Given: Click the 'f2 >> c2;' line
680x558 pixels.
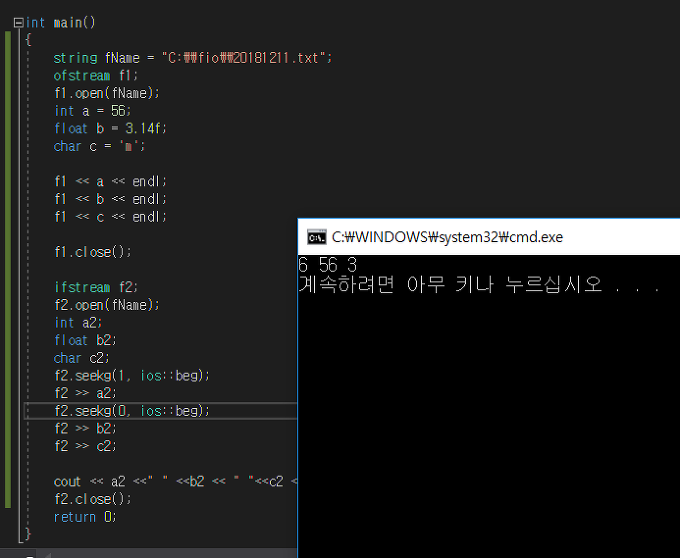Looking at the screenshot, I should pyautogui.click(x=85, y=446).
